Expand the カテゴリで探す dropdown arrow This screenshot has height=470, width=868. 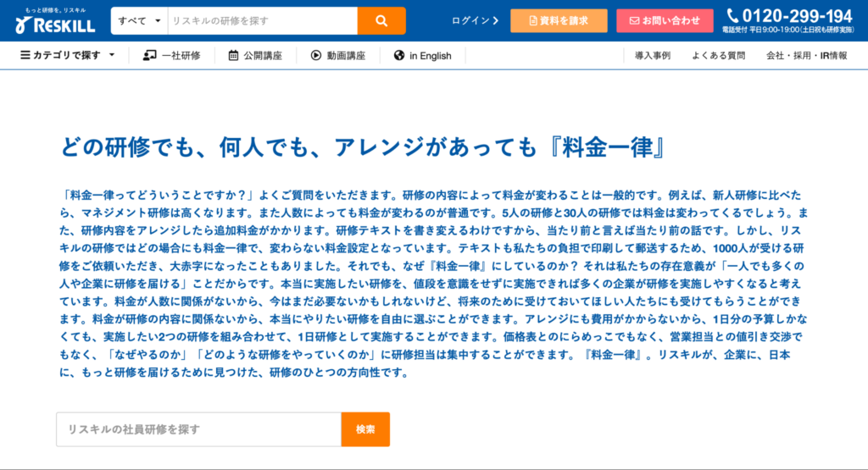(112, 56)
